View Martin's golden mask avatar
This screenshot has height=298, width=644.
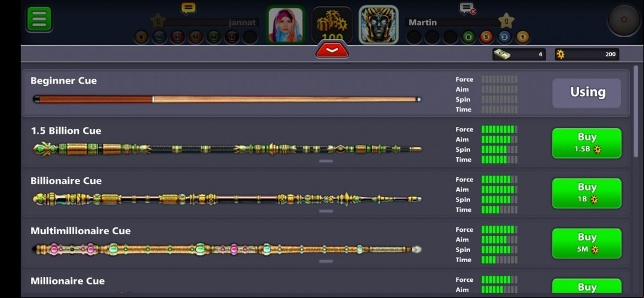pos(378,25)
